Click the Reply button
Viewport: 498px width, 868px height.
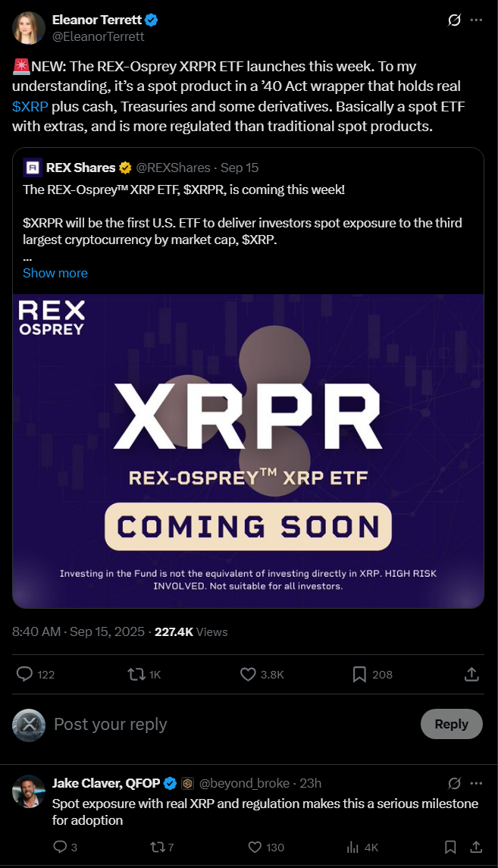click(x=452, y=724)
